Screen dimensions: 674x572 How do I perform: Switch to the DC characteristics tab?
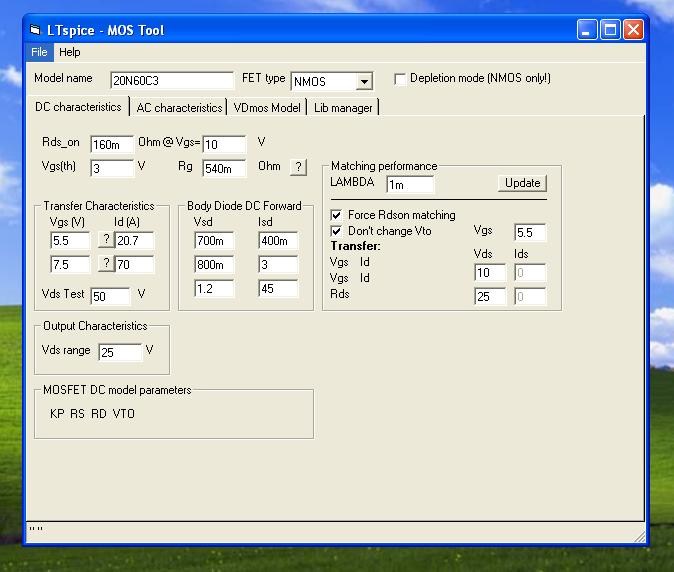coord(78,107)
